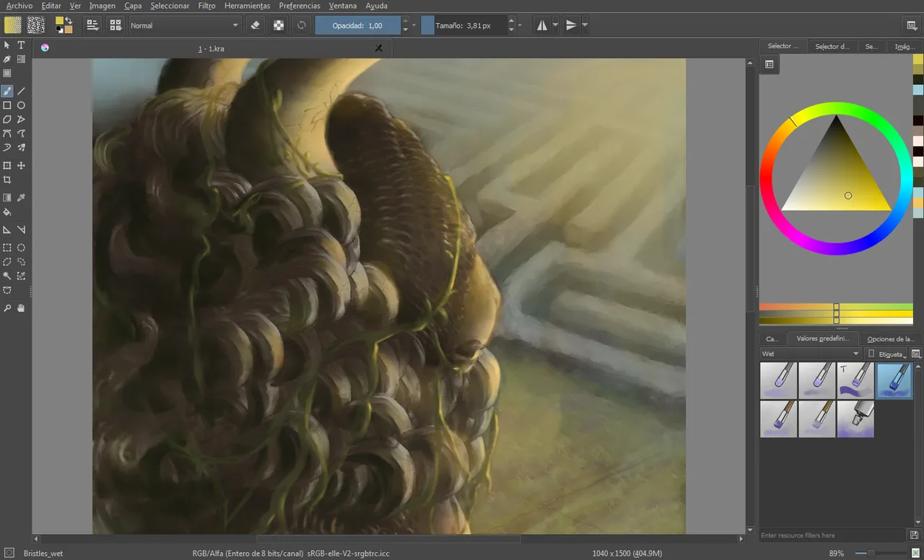Open the Filtro menu
924x560 pixels.
point(206,6)
